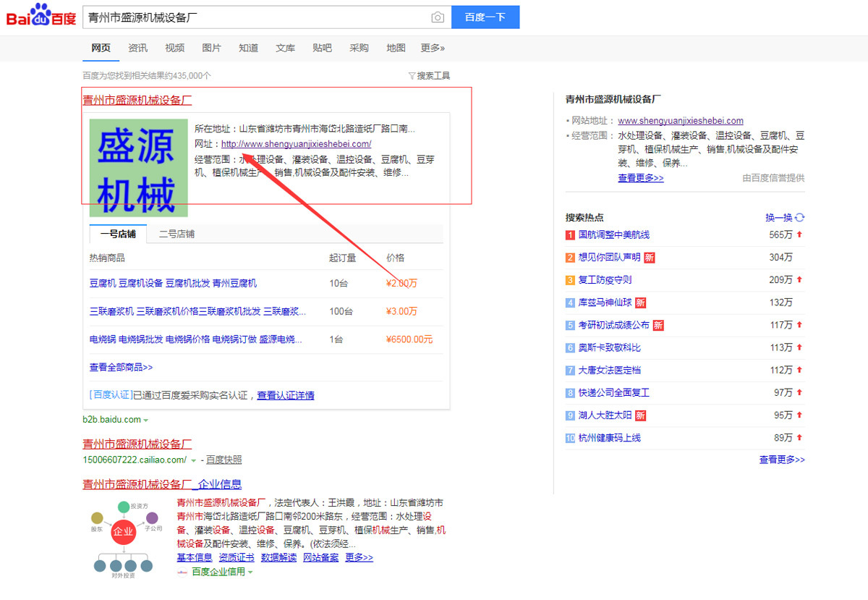Click the 由百度信誉提供 label
The height and width of the screenshot is (600, 868).
773,178
